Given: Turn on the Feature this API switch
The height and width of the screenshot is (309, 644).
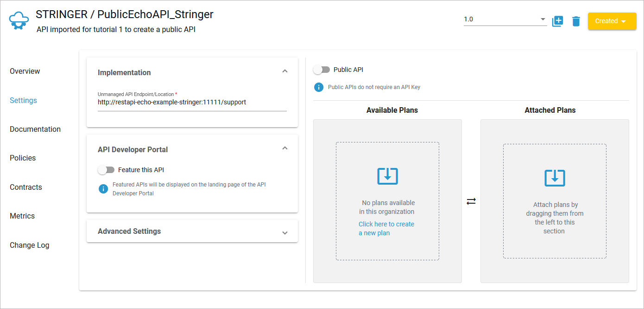Looking at the screenshot, I should click(106, 170).
